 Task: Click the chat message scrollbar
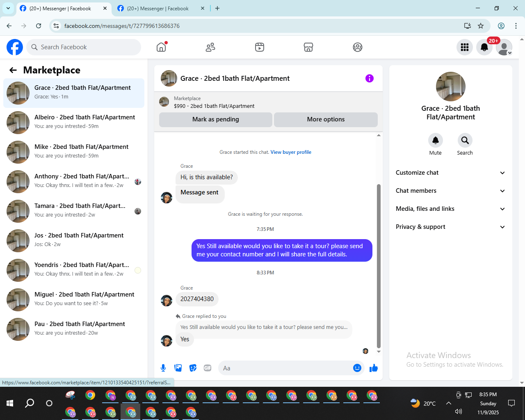(379, 266)
